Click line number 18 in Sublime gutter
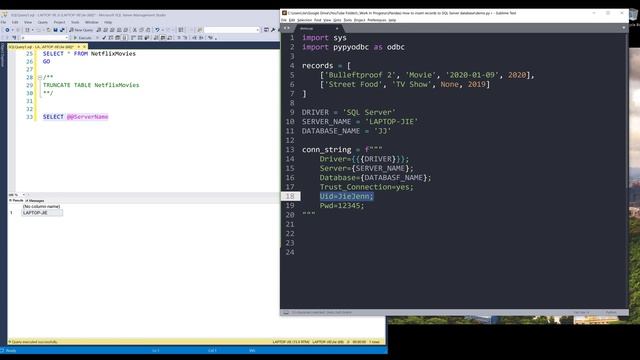Image resolution: width=640 pixels, height=360 pixels. tap(290, 196)
